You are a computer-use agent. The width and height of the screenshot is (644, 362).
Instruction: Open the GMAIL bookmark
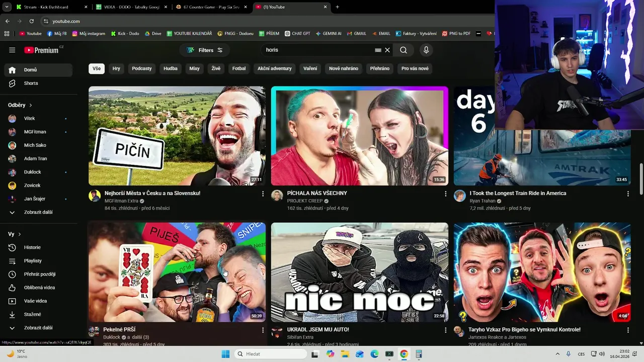pyautogui.click(x=356, y=34)
